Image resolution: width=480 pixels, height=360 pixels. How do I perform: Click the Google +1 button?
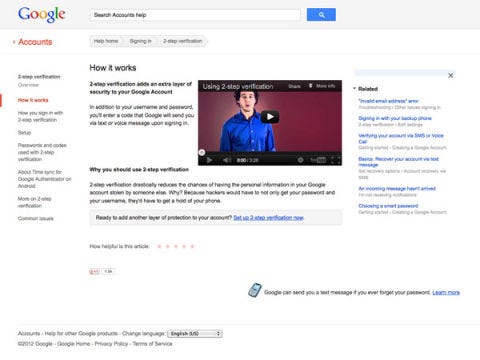point(94,272)
